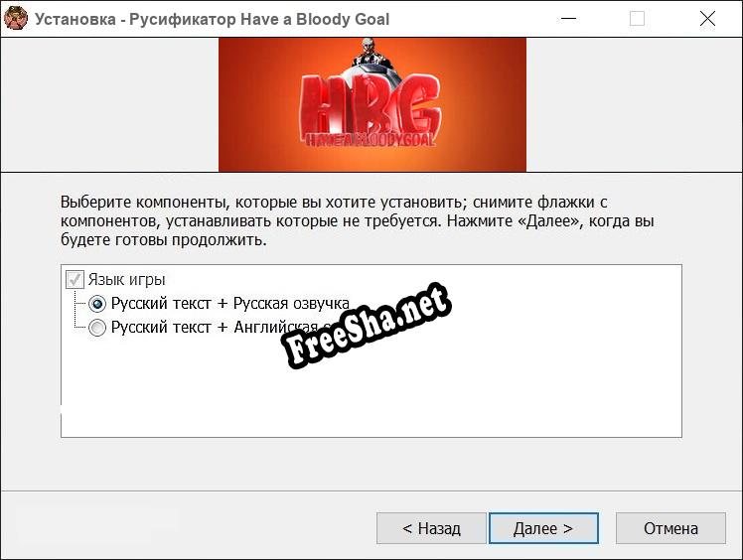Click the 'HAVE A BLOODY GOAL' logo subtitle

coord(371,139)
